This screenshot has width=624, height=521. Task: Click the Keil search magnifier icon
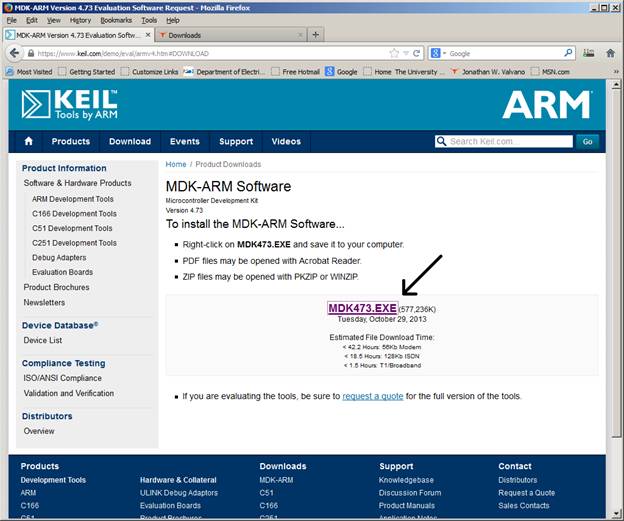click(x=441, y=141)
